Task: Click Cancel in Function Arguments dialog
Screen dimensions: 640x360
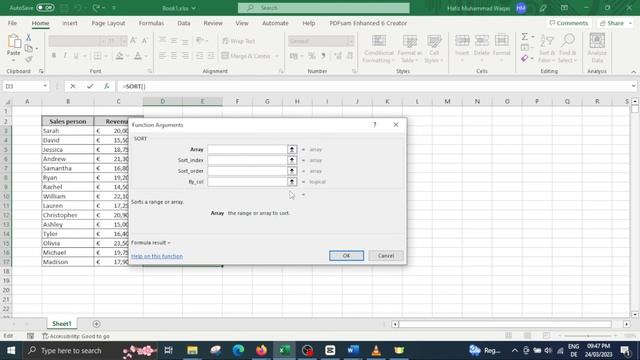Action: pyautogui.click(x=386, y=256)
